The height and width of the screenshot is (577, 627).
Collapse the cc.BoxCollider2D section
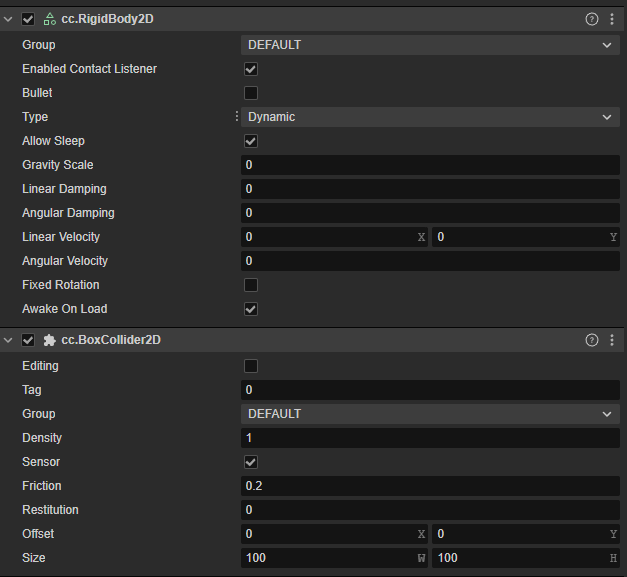tap(9, 340)
